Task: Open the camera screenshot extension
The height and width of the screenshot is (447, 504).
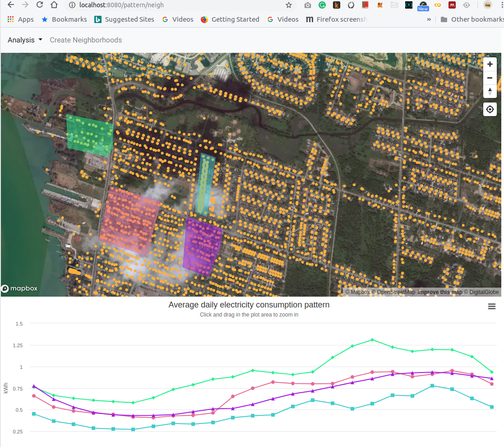Action: click(x=308, y=5)
